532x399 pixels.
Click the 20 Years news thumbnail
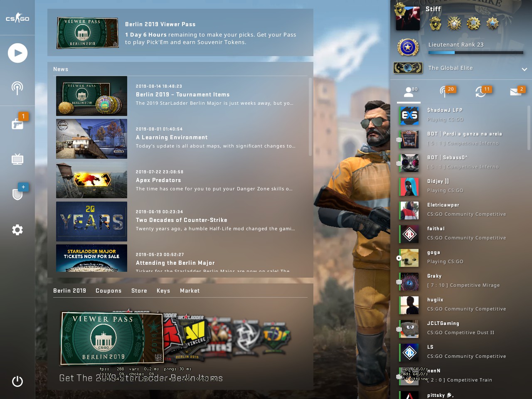pos(91,222)
